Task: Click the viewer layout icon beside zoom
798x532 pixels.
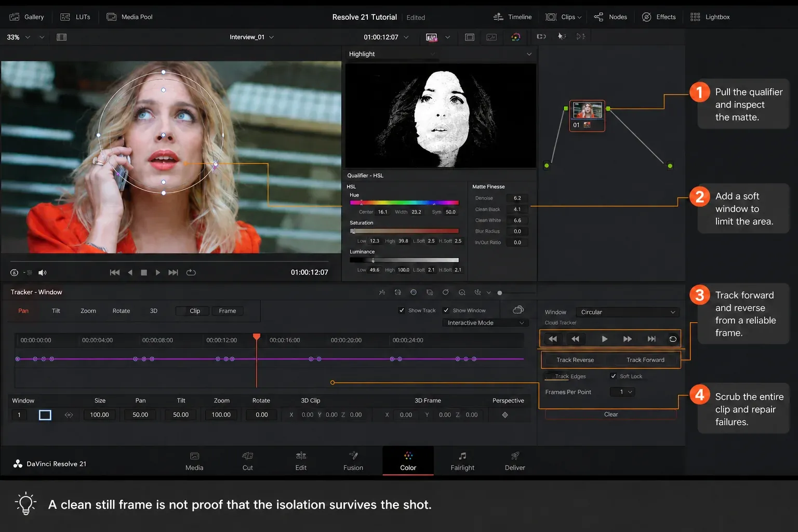Action: point(61,37)
